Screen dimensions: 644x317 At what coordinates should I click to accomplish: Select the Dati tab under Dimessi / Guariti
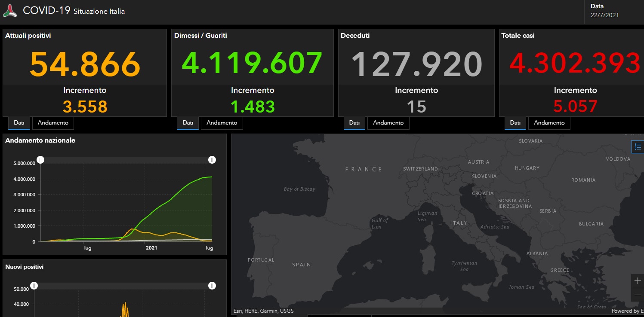[188, 123]
